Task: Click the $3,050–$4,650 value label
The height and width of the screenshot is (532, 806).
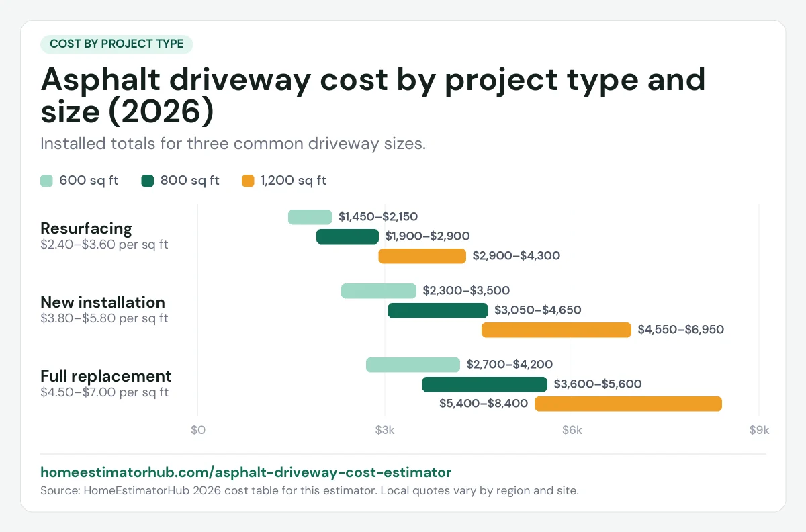Action: pyautogui.click(x=538, y=310)
